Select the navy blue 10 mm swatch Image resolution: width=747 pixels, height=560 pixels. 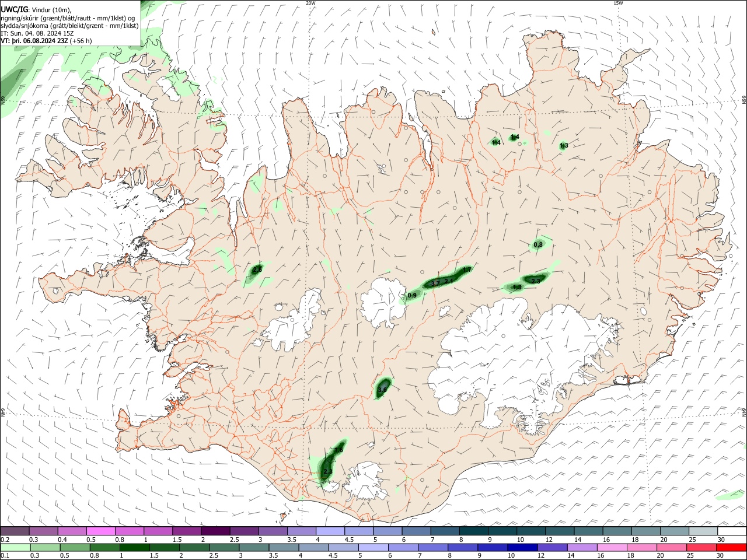coord(522,547)
